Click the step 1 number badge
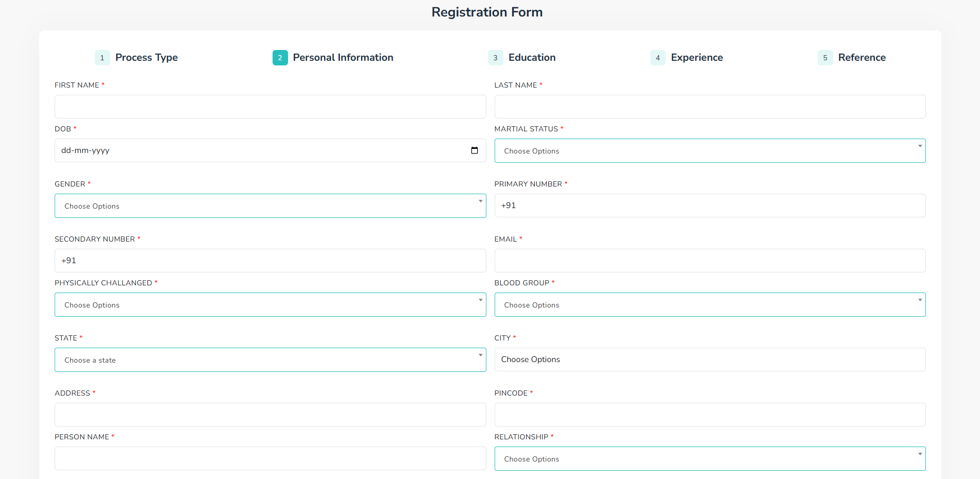 [x=102, y=58]
